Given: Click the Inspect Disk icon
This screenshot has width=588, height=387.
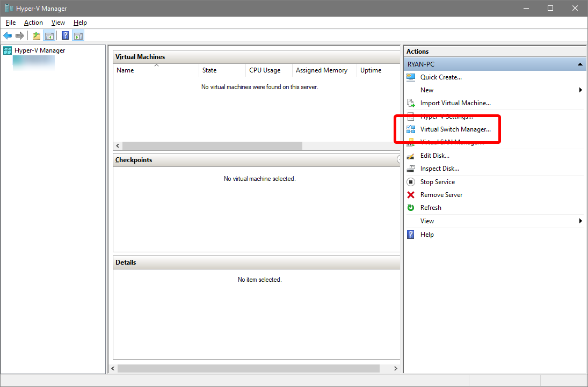Looking at the screenshot, I should point(411,169).
